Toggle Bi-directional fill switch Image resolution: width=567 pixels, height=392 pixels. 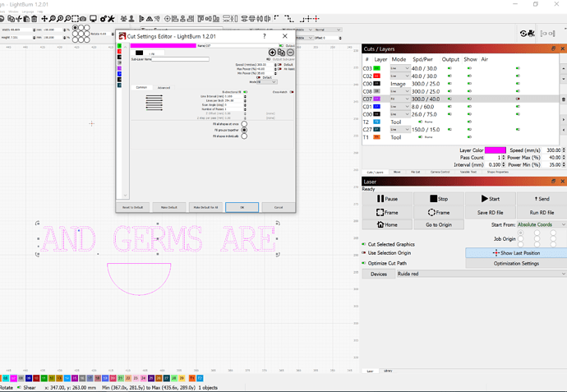coord(245,92)
